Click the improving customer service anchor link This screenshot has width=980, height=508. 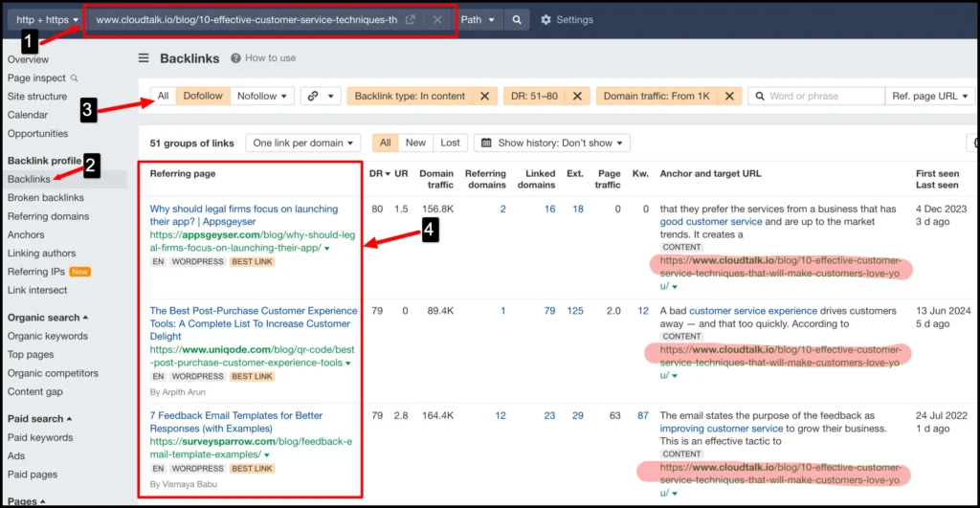tap(722, 429)
